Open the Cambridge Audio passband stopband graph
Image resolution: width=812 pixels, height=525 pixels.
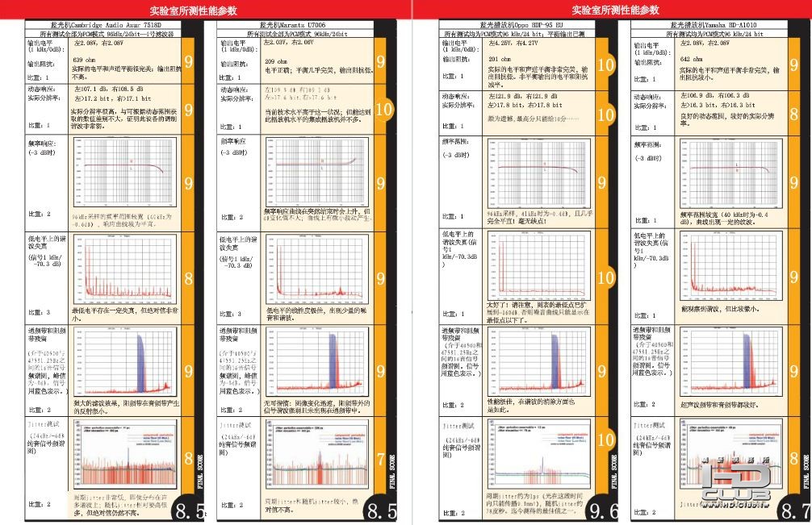point(125,361)
